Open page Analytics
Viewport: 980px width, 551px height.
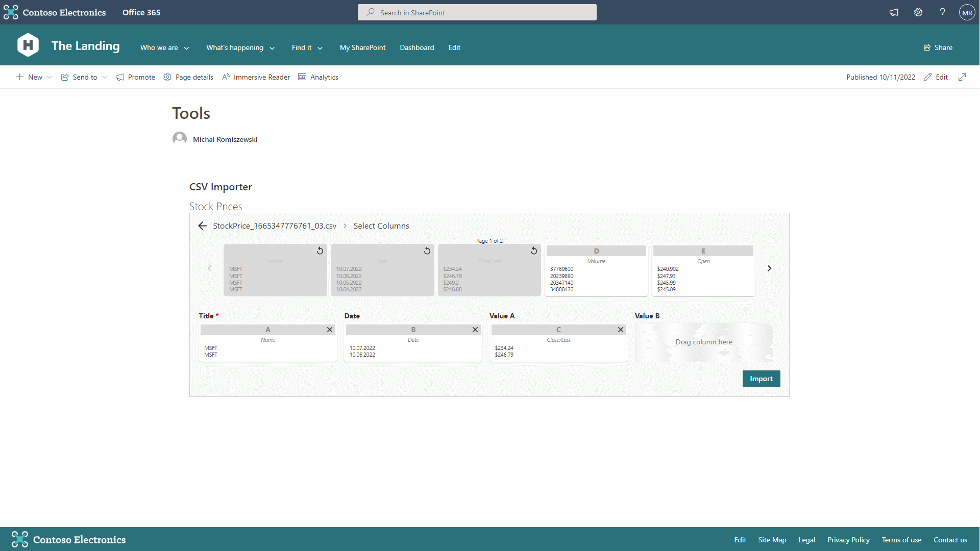(318, 77)
